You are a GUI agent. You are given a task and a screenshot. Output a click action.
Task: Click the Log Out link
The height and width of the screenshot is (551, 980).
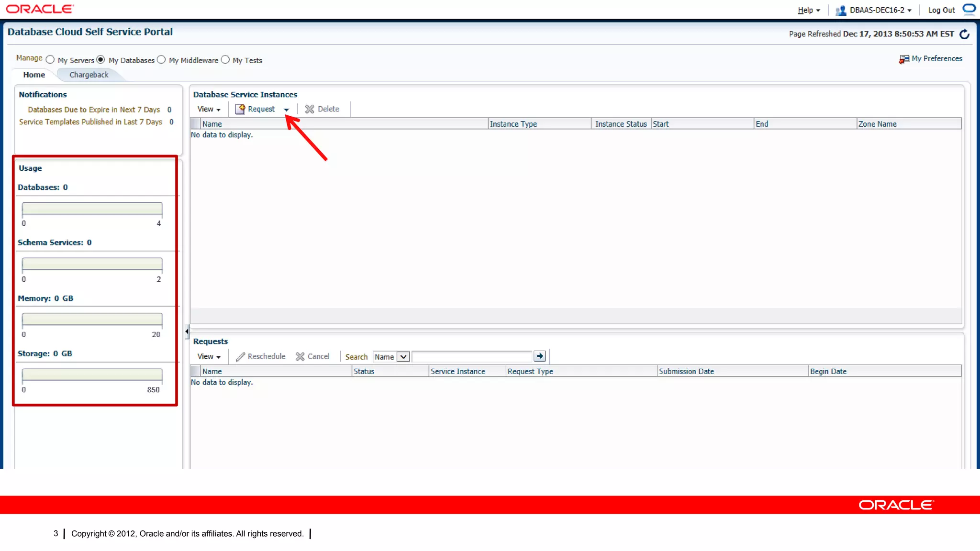(941, 10)
